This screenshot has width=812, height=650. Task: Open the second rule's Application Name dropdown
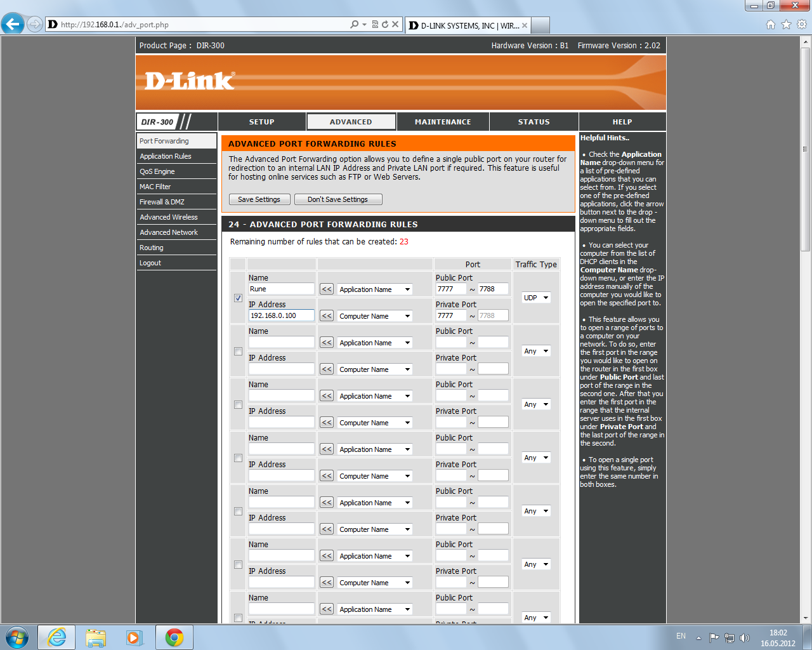(x=374, y=342)
